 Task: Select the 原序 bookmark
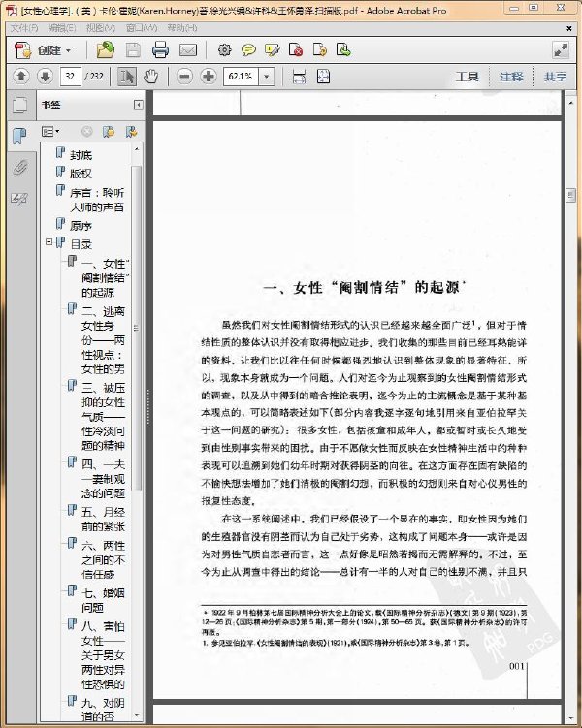[x=81, y=226]
